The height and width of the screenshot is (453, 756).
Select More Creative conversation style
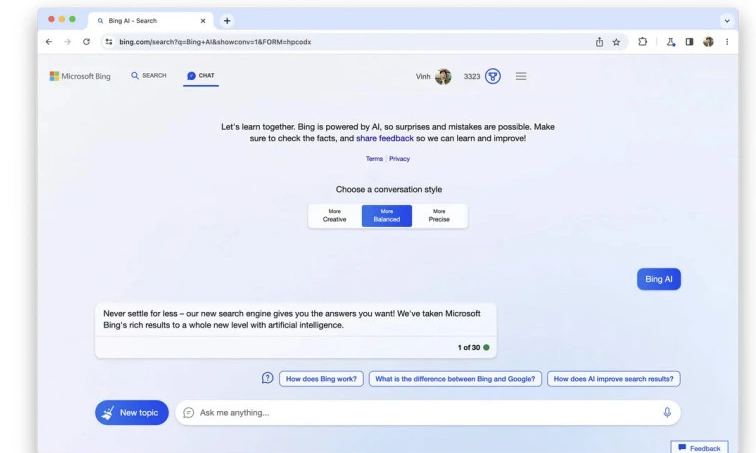335,215
